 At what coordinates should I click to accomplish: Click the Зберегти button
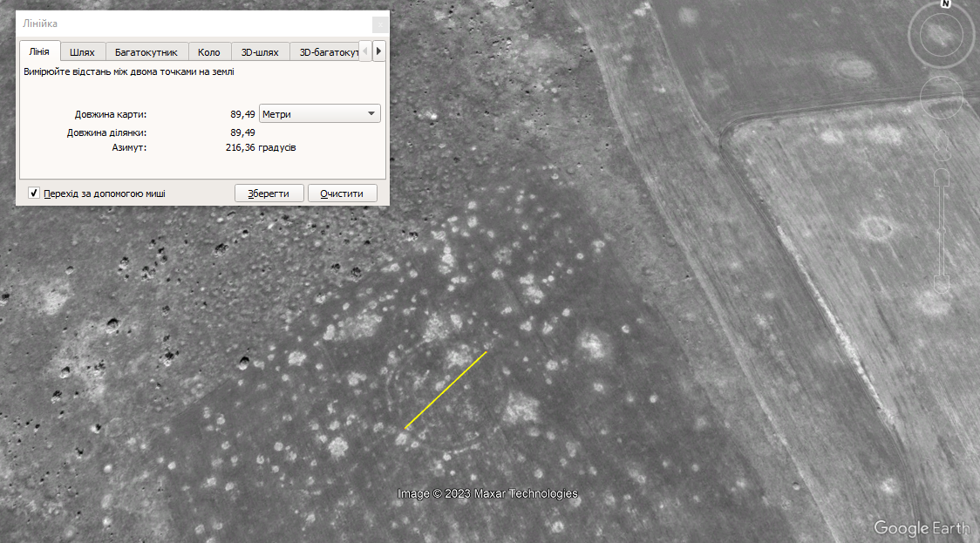(269, 193)
